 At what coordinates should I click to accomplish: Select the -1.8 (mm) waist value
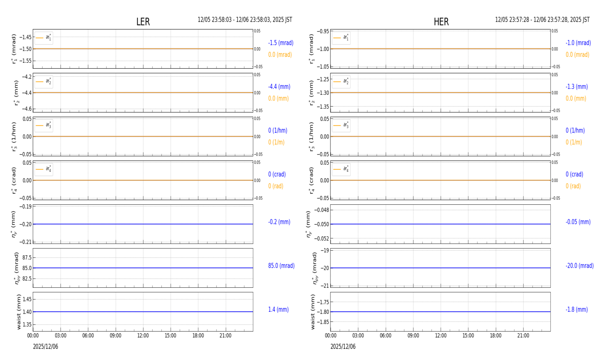[x=577, y=310]
